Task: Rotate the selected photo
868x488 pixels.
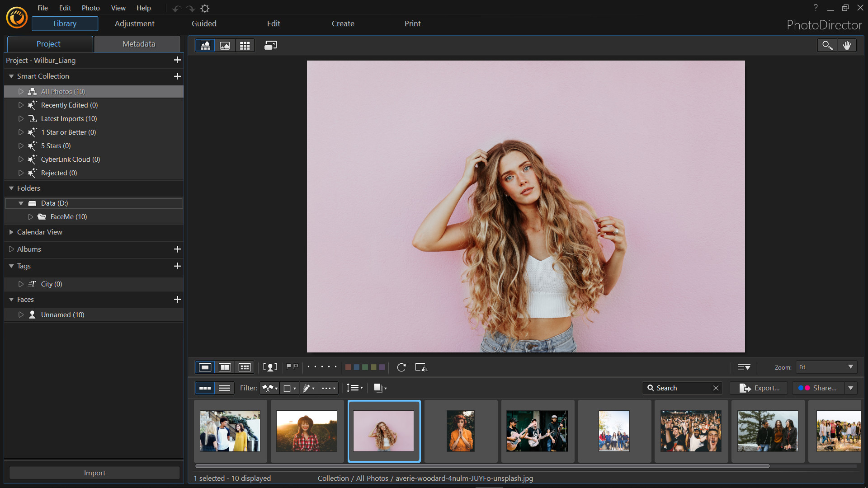Action: coord(401,367)
